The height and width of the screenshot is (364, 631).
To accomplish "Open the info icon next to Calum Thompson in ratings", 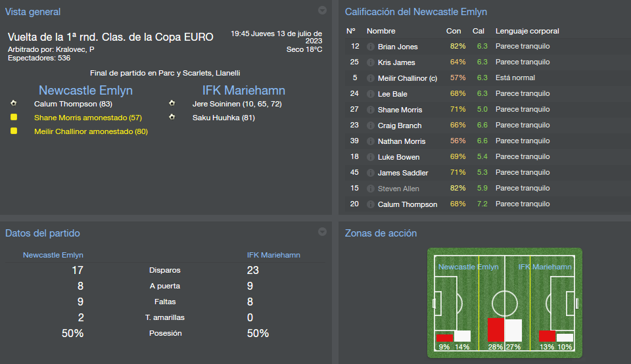I will click(x=371, y=204).
